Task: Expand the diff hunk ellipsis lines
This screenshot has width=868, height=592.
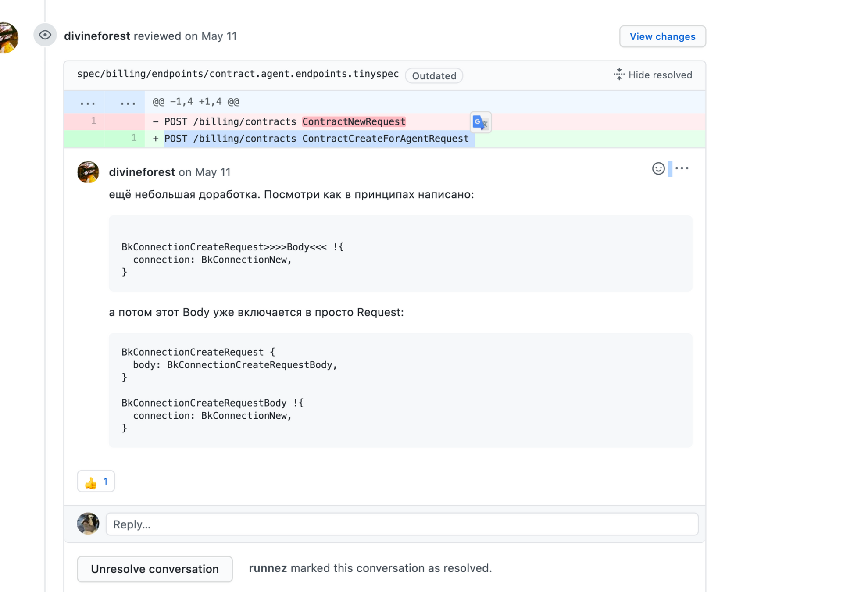Action: (x=88, y=102)
